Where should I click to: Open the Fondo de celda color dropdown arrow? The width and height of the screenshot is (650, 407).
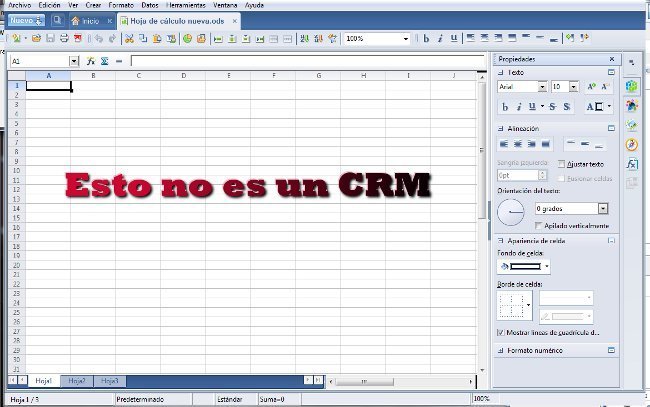coord(547,266)
